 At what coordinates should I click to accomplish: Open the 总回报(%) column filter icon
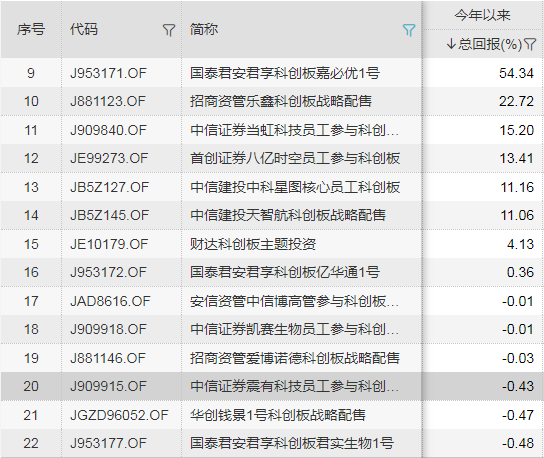pos(530,44)
